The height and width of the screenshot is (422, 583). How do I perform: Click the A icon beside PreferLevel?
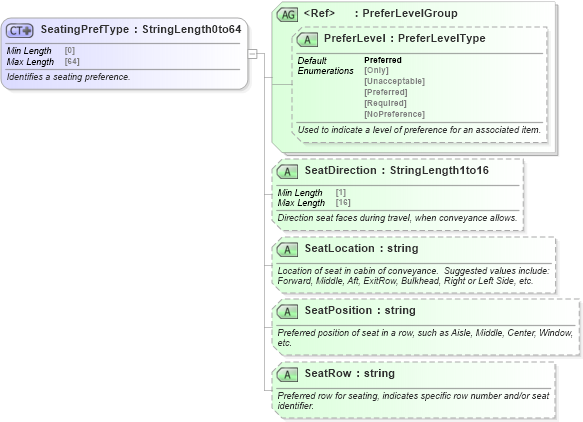pos(307,39)
